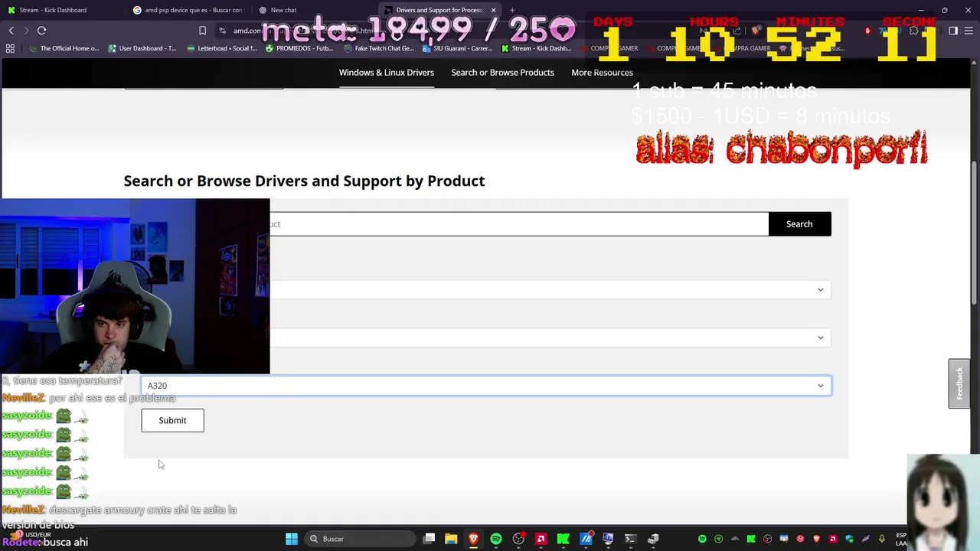Click the Submit button
The height and width of the screenshot is (551, 980).
pos(172,420)
